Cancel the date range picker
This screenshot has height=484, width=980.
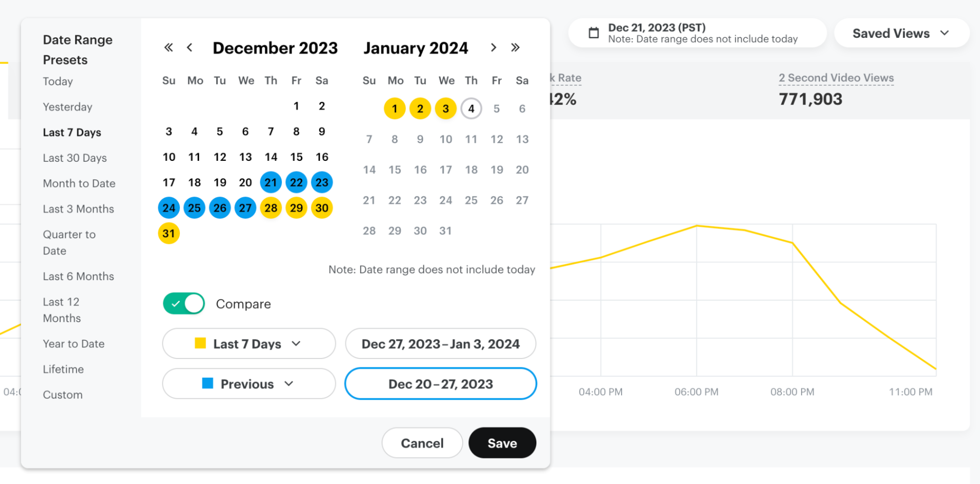422,443
